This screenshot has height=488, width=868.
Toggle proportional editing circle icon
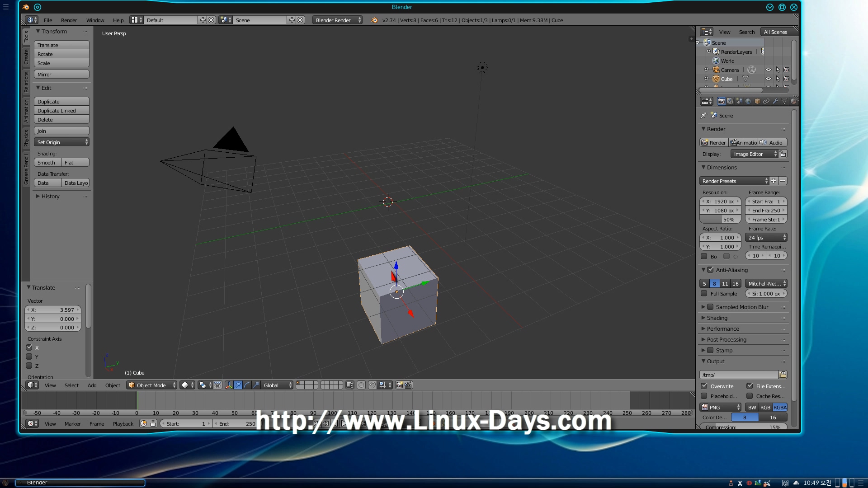pyautogui.click(x=361, y=385)
